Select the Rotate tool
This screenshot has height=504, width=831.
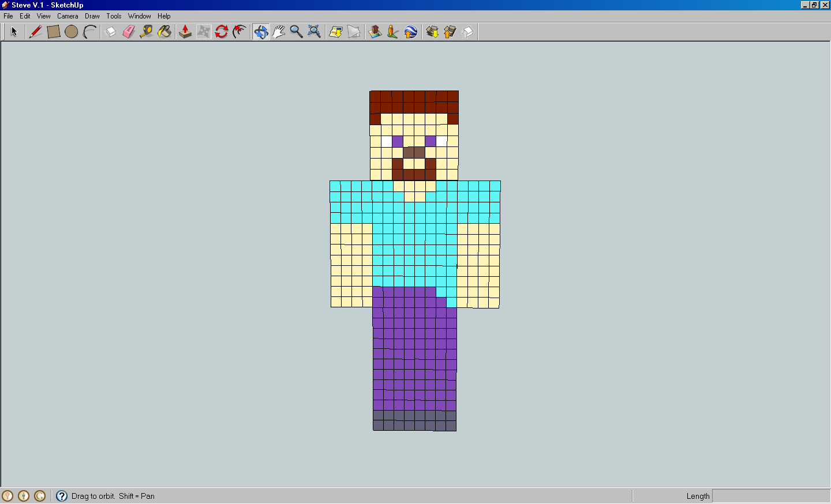[222, 32]
